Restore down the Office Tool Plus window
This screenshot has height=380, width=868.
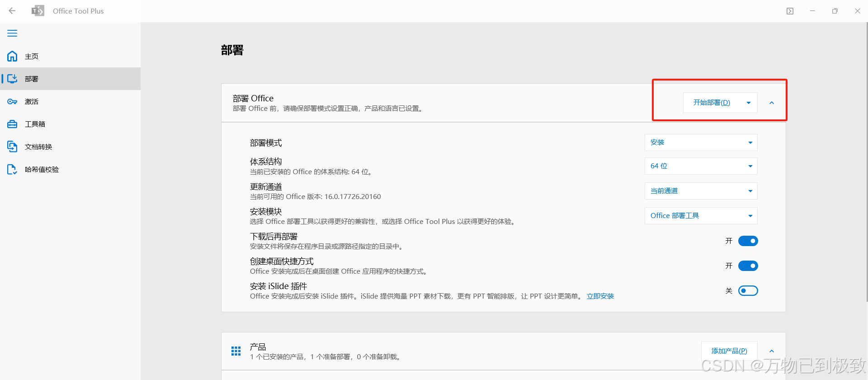(835, 11)
